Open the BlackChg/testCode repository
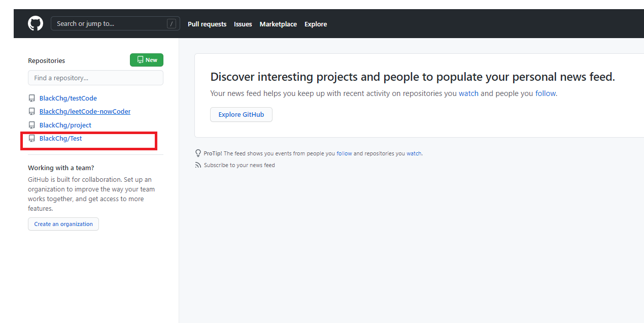 (68, 98)
